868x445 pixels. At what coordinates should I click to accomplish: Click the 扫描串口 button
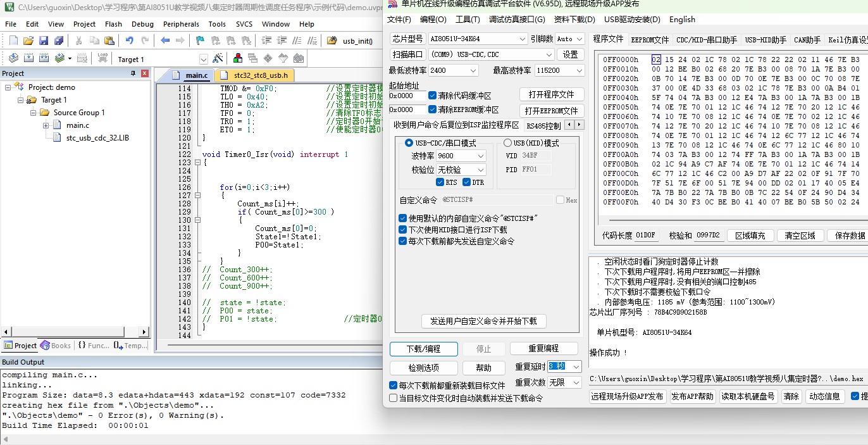tap(407, 54)
